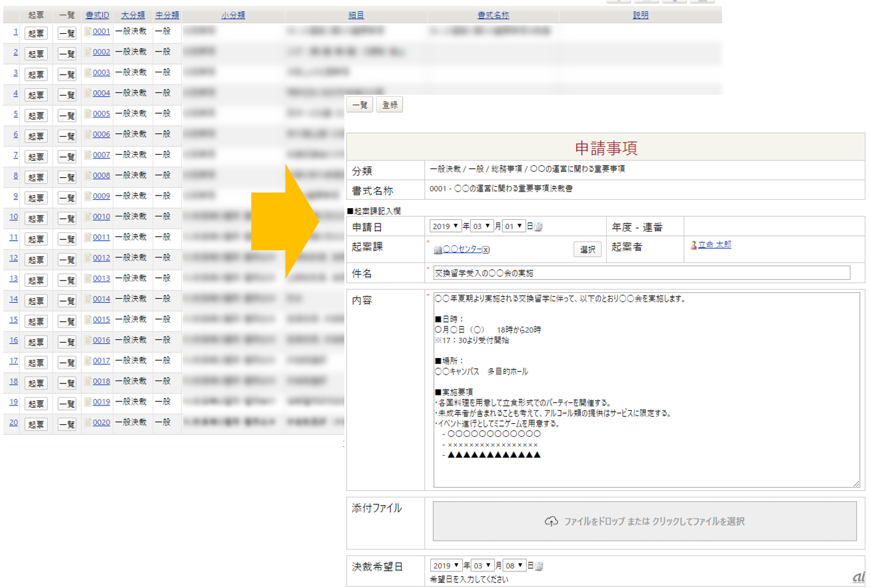Open the 決裁希望日 year dropdown showing 2019
The image size is (870, 588).
(x=446, y=565)
